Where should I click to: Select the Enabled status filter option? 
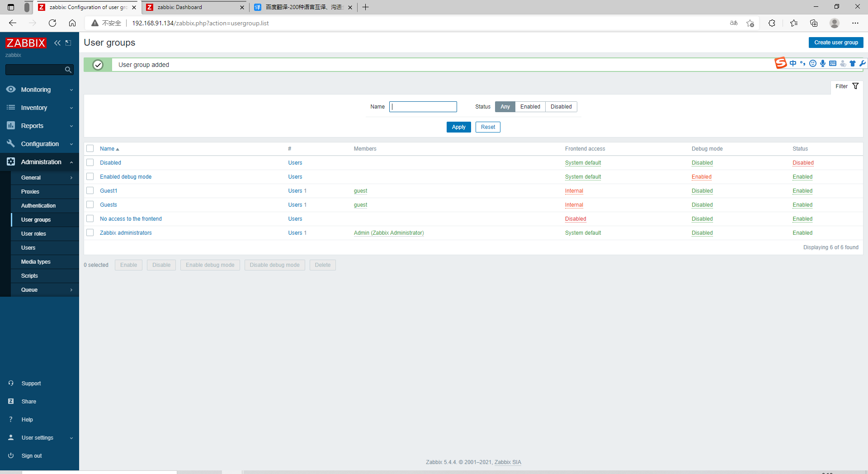coord(530,107)
